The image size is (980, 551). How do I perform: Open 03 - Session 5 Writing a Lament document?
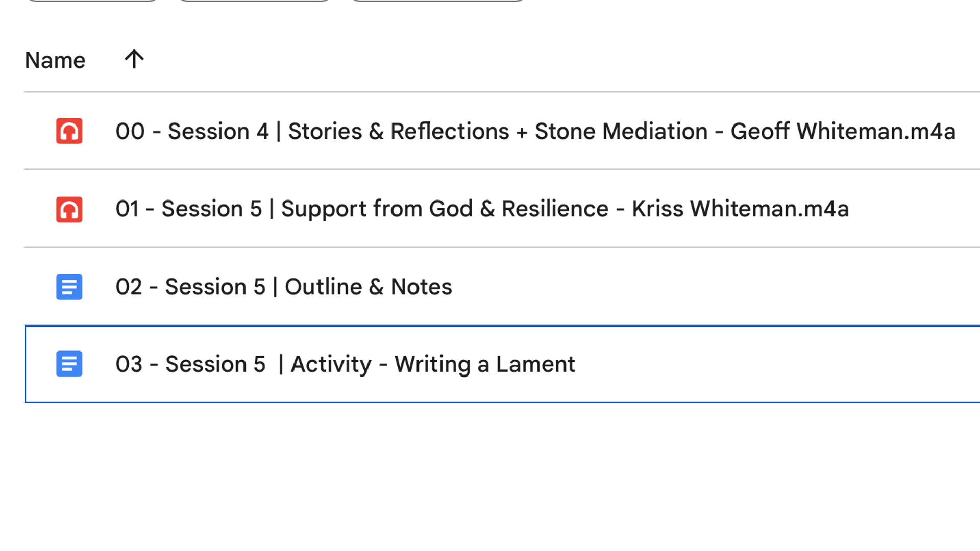tap(346, 364)
